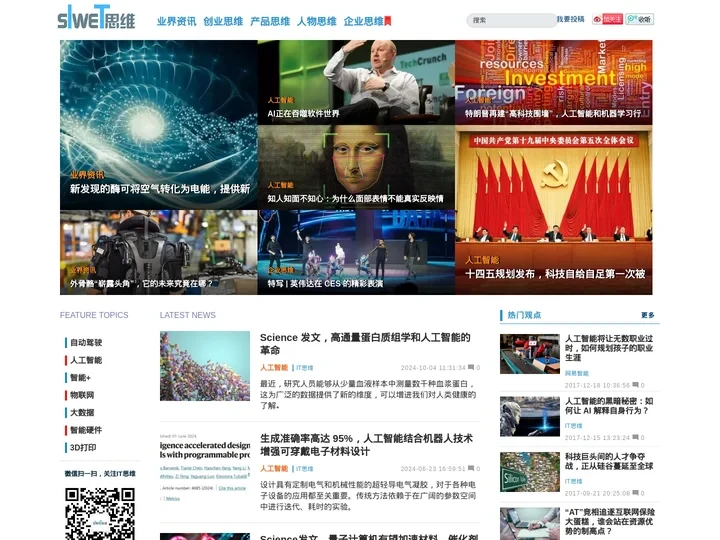Open the "AT"竞相追逐互联网保险 article
The width and height of the screenshot is (720, 540).
coord(610,522)
